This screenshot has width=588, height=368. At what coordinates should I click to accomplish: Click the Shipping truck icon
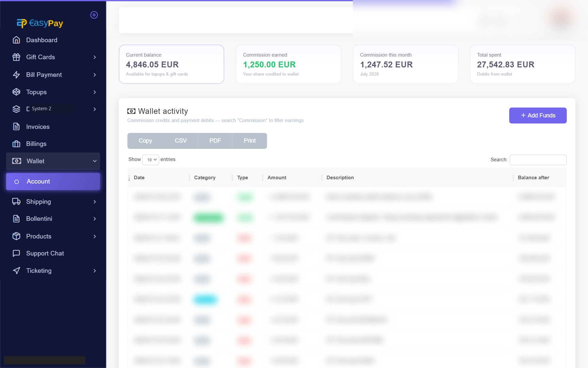click(16, 202)
